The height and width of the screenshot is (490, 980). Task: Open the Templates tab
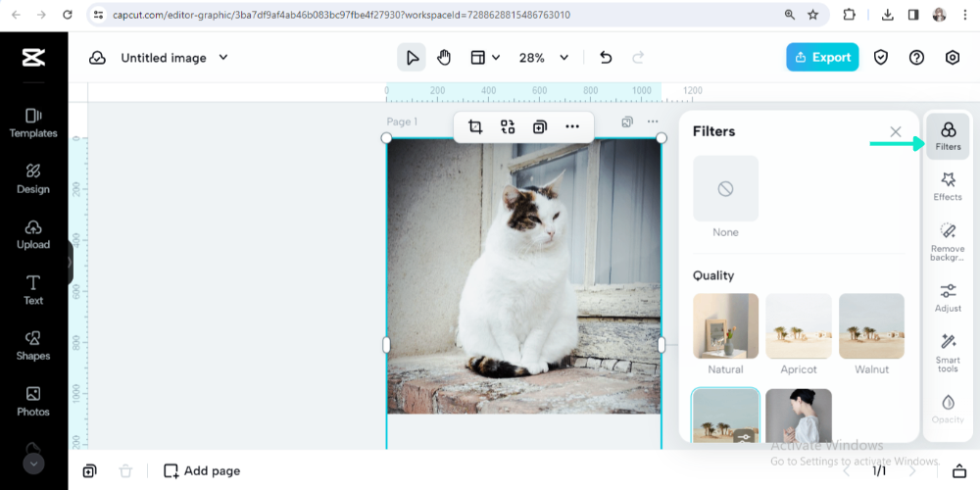(33, 122)
